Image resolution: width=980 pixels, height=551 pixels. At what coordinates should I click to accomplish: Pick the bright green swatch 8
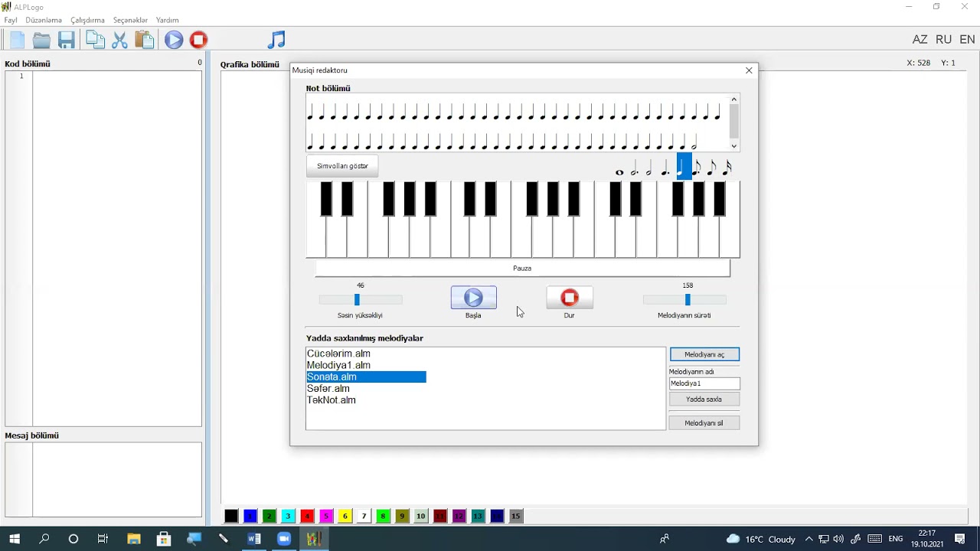pyautogui.click(x=383, y=516)
